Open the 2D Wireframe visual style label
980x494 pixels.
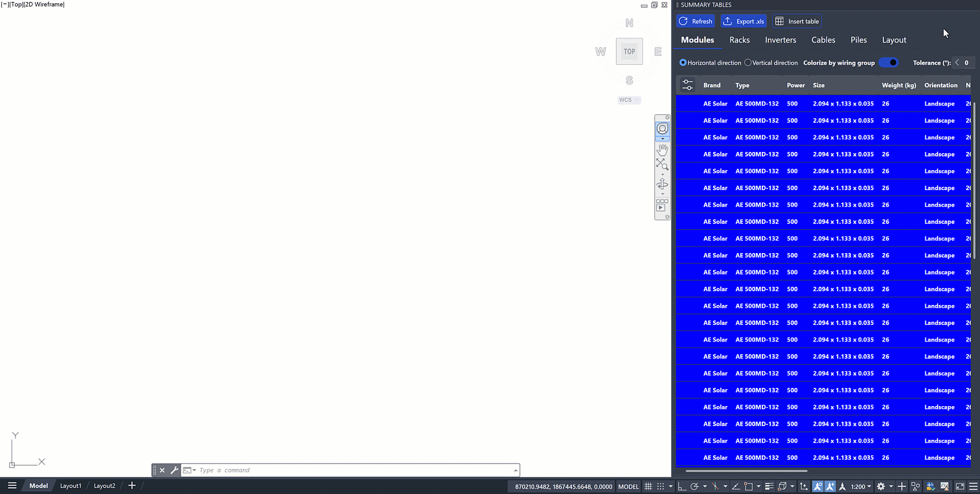point(44,4)
